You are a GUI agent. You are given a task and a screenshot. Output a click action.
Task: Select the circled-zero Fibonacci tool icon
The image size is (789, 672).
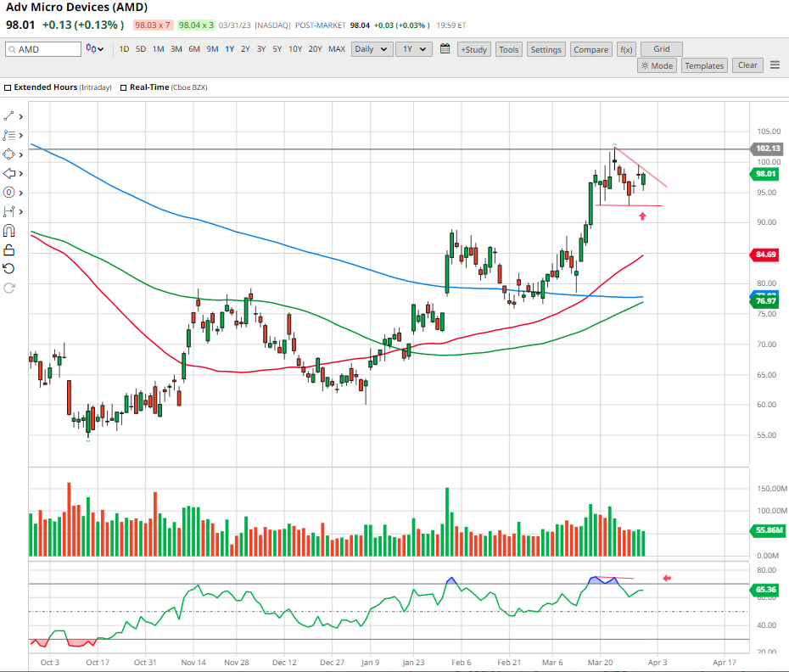(8, 193)
